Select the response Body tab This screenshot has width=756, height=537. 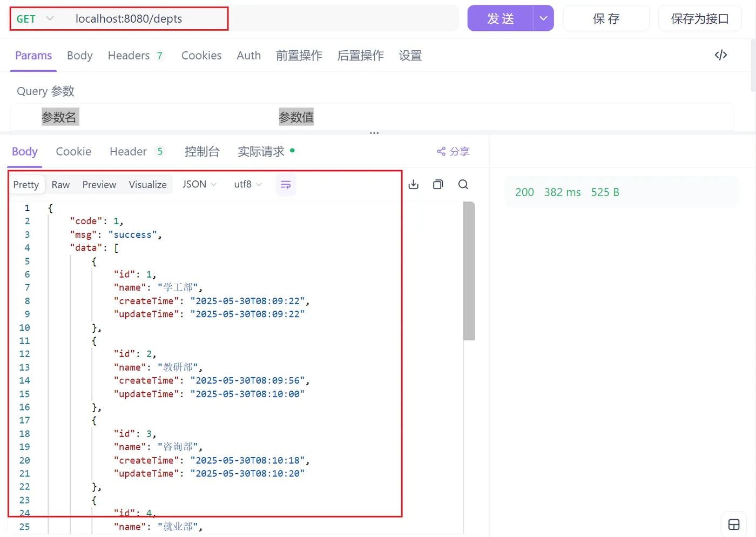(25, 151)
